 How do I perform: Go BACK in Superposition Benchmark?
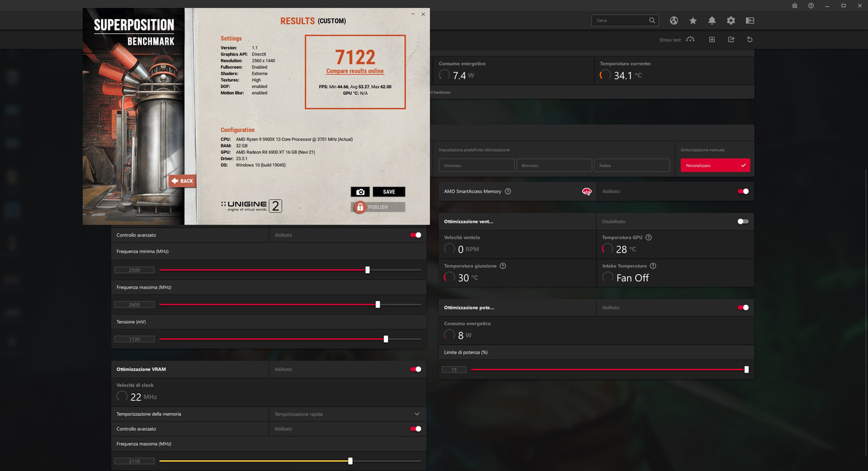pyautogui.click(x=182, y=181)
